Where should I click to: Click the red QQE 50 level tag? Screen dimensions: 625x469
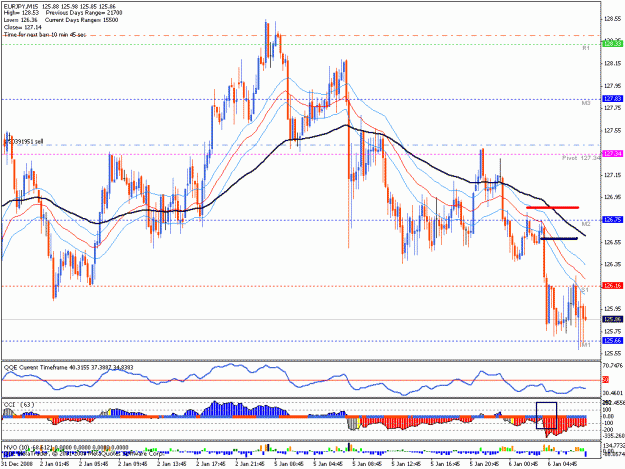point(605,380)
